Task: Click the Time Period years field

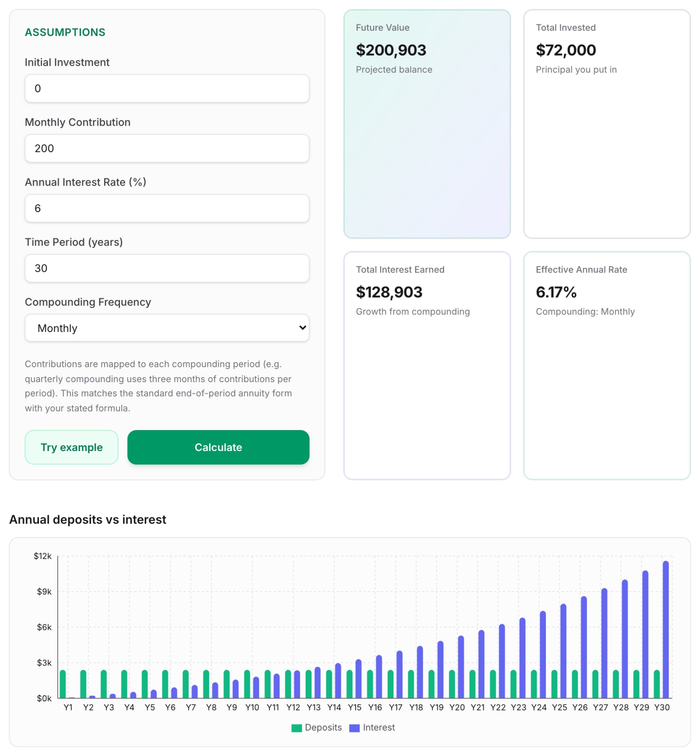Action: (167, 268)
